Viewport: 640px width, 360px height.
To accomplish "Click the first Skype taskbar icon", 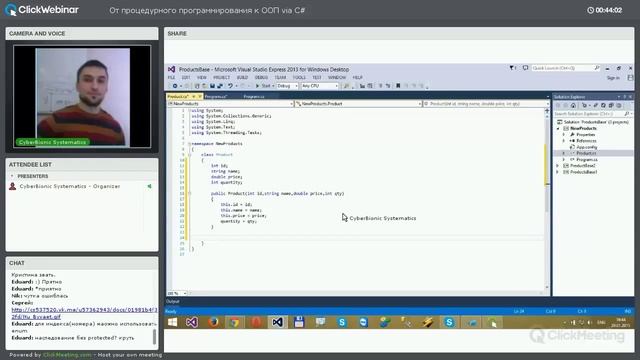I will click(x=342, y=322).
